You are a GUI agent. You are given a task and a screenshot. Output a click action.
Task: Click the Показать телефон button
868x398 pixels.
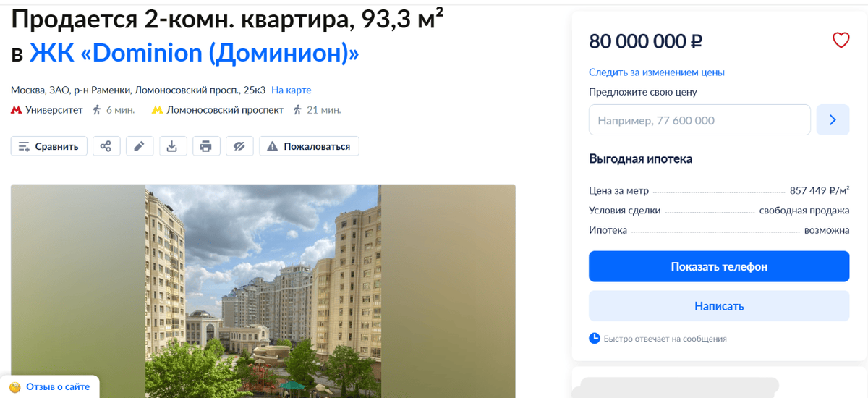click(719, 266)
